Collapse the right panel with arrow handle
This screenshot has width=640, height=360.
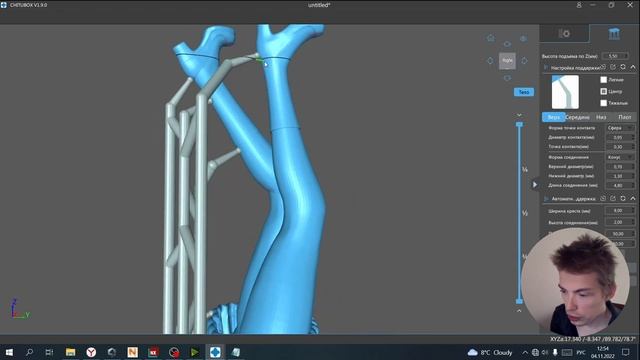[x=535, y=184]
